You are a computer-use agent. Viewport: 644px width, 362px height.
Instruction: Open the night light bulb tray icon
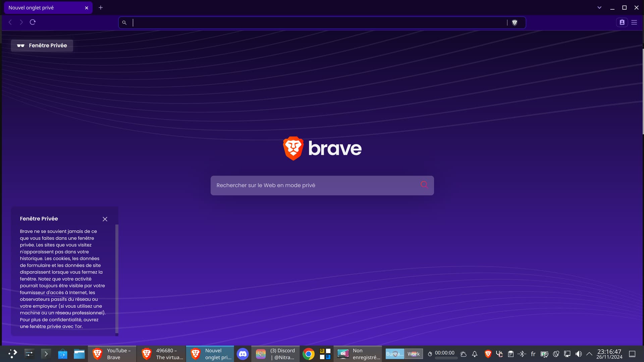(x=556, y=354)
